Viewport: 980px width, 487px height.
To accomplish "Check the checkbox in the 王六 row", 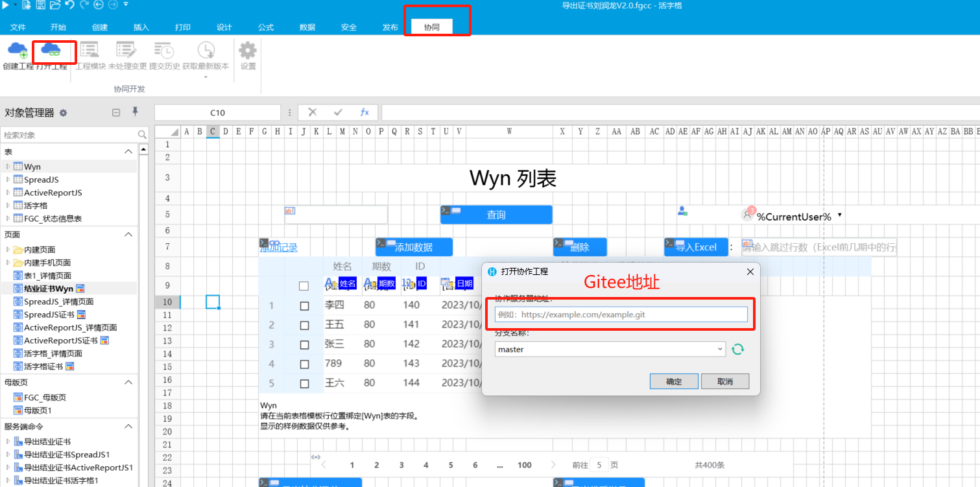I will (x=304, y=384).
